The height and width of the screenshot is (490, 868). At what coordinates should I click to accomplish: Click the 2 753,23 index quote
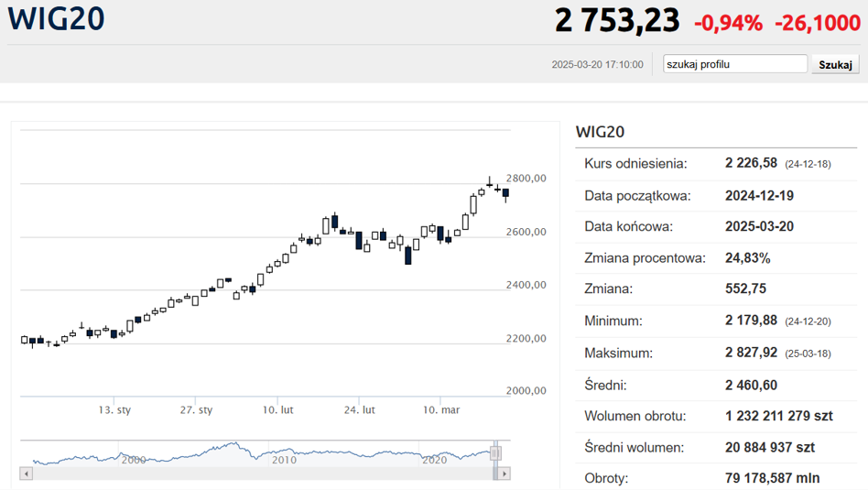(x=617, y=20)
